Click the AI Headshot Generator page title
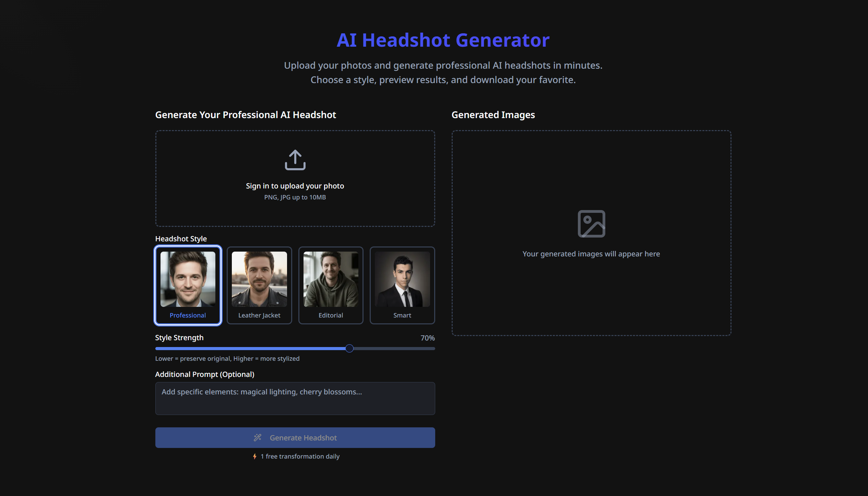This screenshot has width=868, height=496. click(442, 40)
